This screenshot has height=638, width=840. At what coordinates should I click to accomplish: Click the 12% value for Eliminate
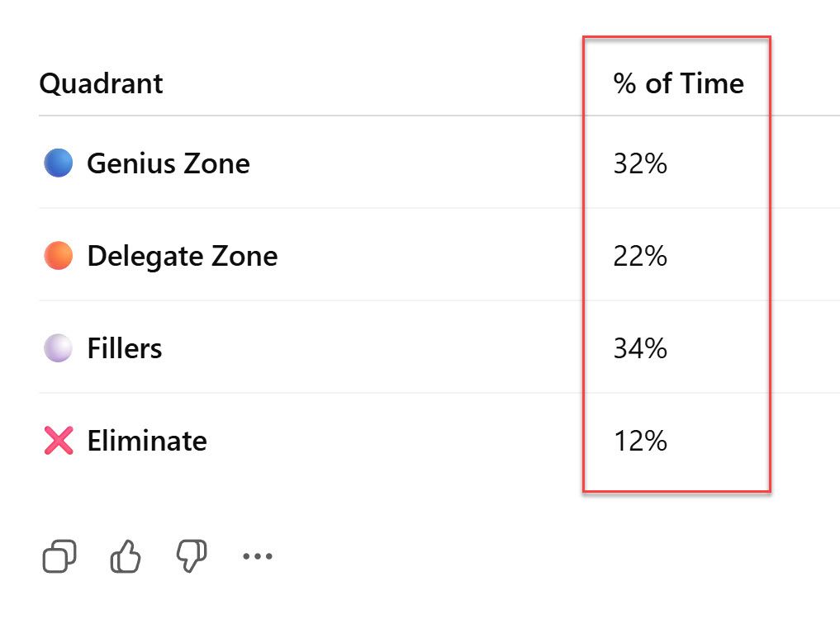coord(640,441)
